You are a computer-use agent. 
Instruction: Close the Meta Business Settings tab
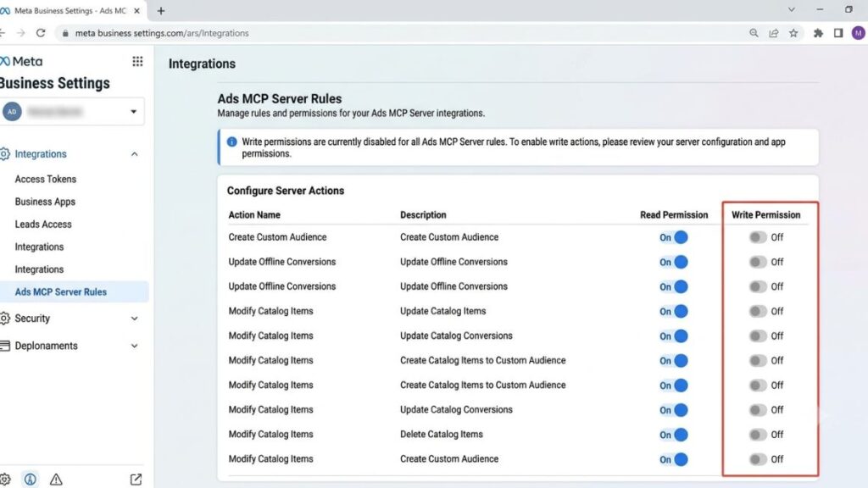point(136,10)
